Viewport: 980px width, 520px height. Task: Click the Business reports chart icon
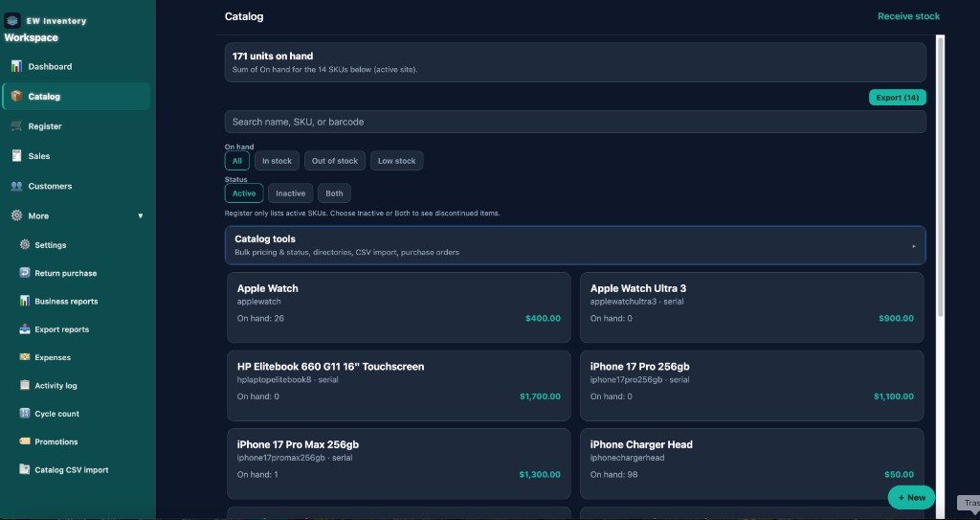24,301
